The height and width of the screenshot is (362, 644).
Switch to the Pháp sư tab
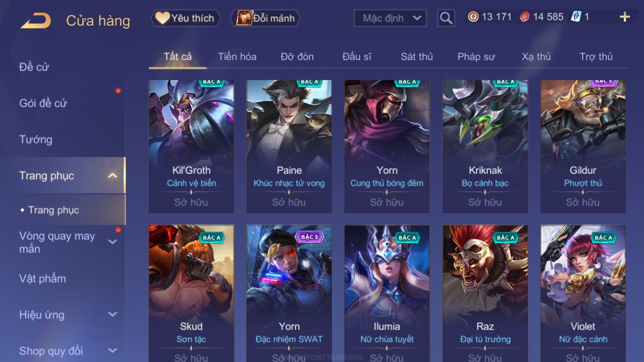(x=476, y=56)
